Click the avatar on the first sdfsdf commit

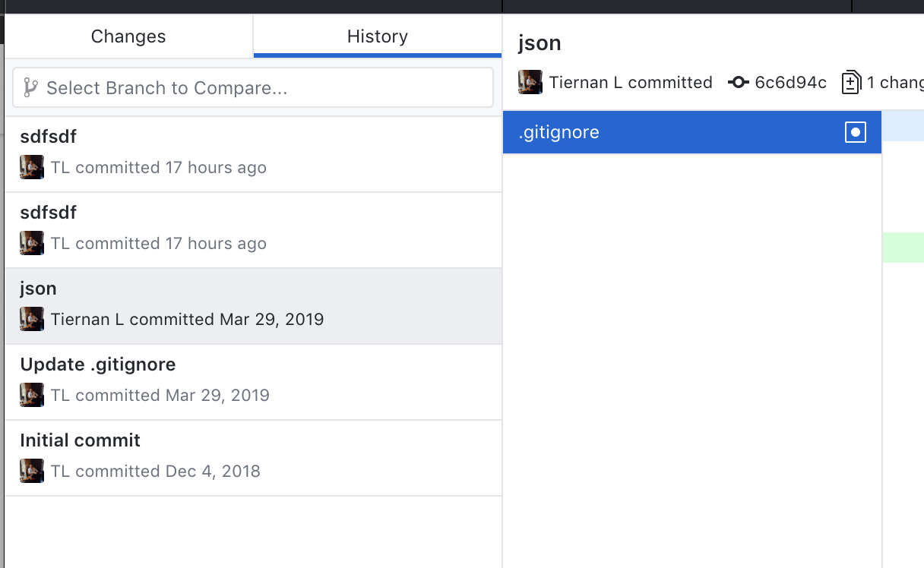point(31,167)
